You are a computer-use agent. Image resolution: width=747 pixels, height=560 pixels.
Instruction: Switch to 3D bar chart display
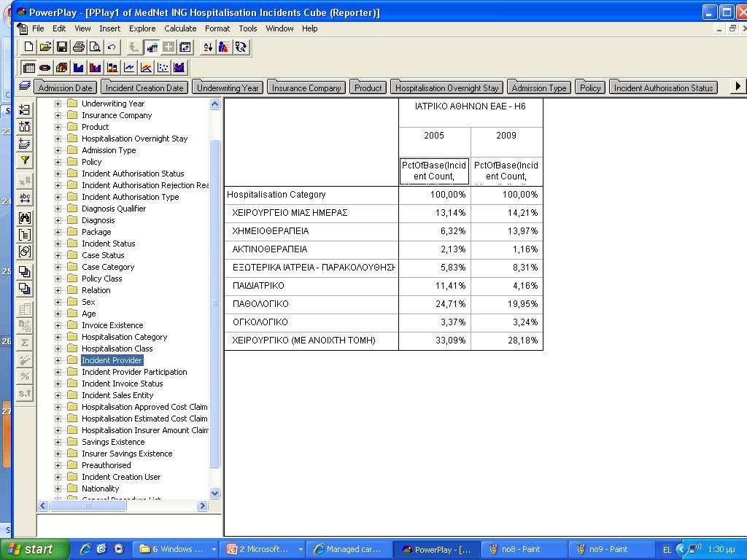point(61,68)
